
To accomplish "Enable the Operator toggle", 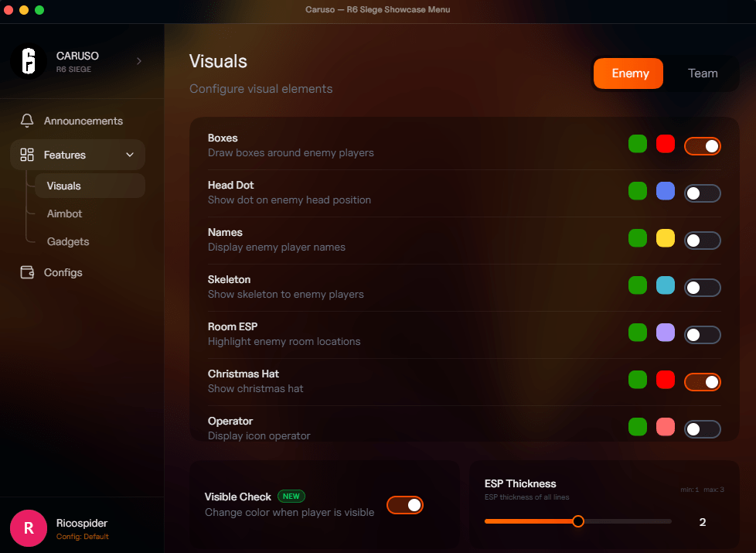I will click(x=703, y=429).
